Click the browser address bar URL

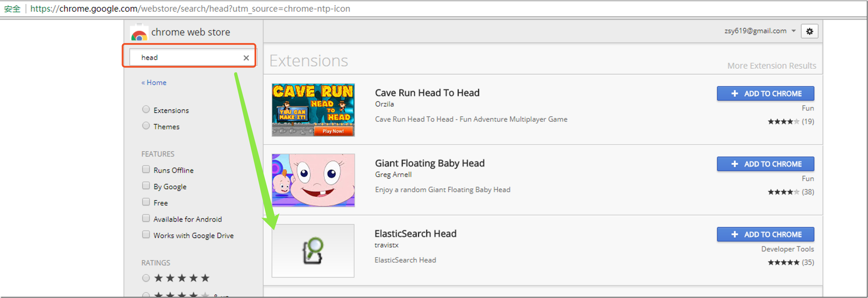190,9
